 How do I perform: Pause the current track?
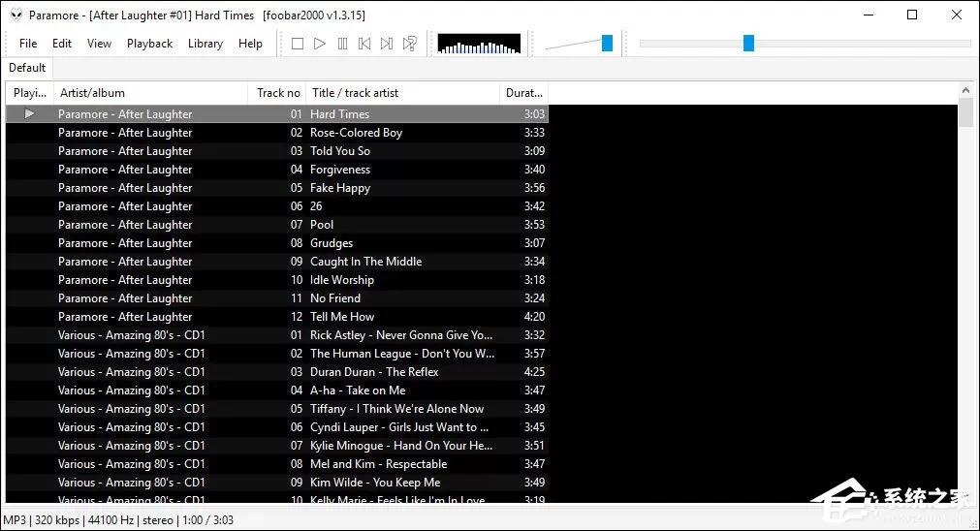coord(342,44)
